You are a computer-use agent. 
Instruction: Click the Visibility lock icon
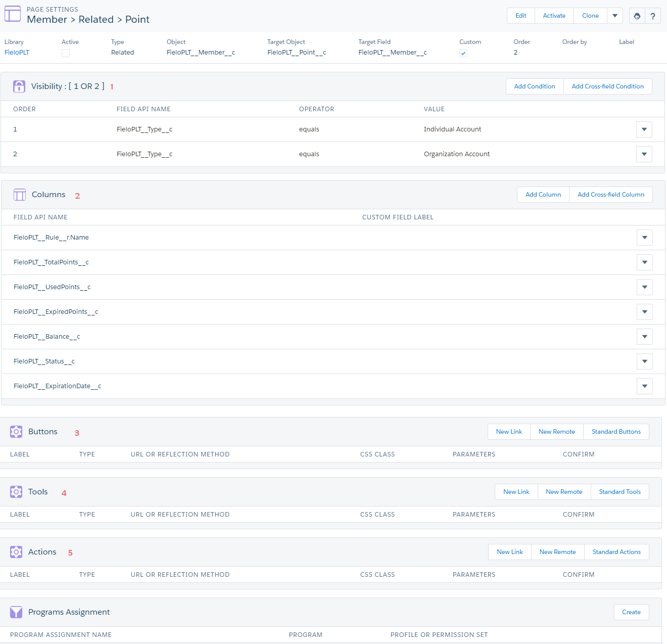tap(19, 86)
